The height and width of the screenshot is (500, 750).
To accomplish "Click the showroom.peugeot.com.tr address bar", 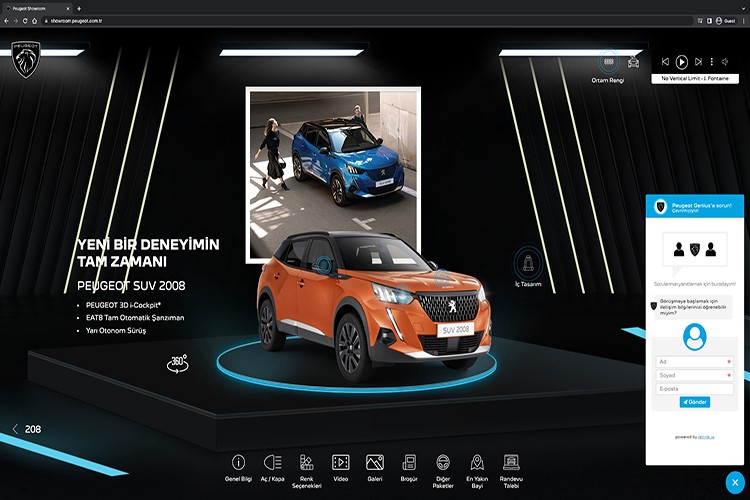I will 367,21.
